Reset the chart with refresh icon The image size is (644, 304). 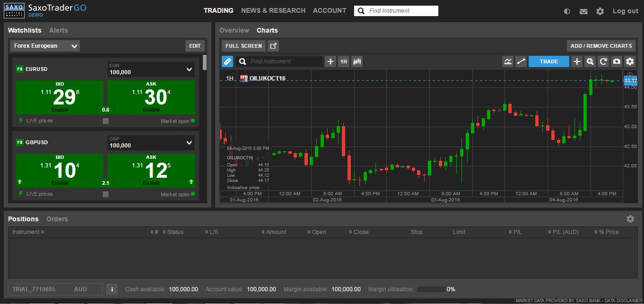pyautogui.click(x=603, y=61)
